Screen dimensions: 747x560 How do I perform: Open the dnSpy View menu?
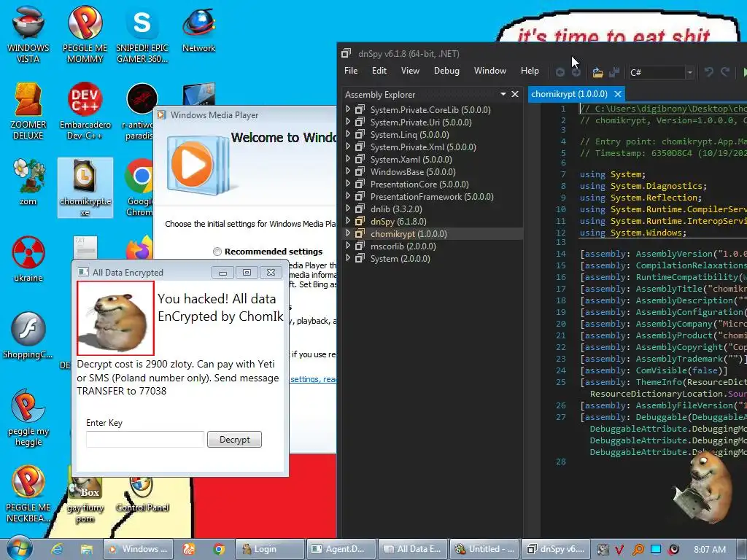tap(410, 71)
